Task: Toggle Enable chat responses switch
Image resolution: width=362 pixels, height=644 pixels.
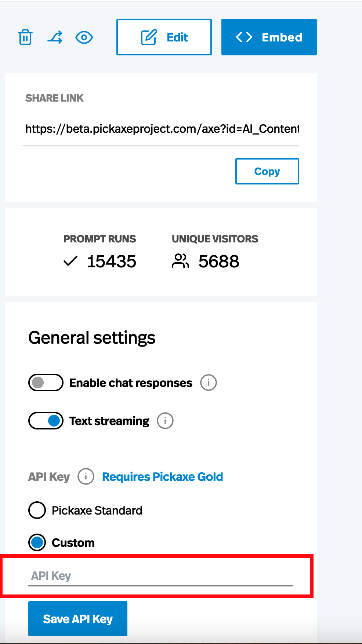Action: [46, 383]
